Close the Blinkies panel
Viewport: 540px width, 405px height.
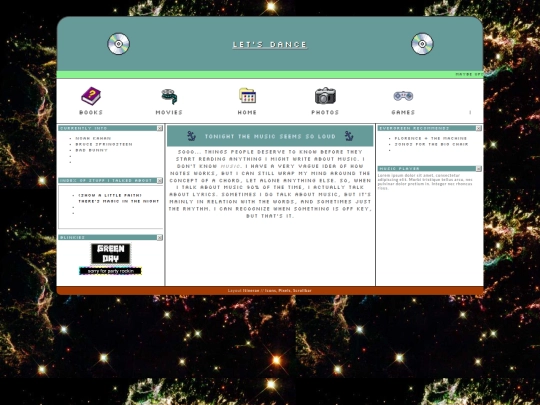(159, 237)
